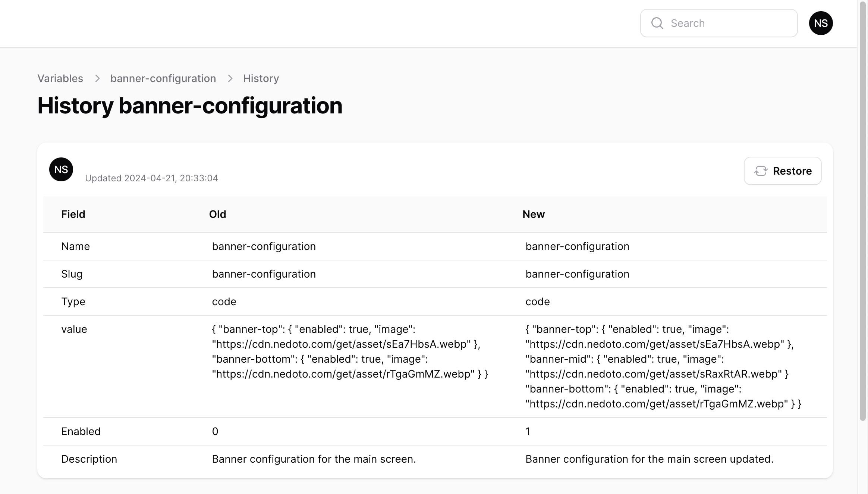Select old Enabled value 0
The image size is (868, 494).
215,431
